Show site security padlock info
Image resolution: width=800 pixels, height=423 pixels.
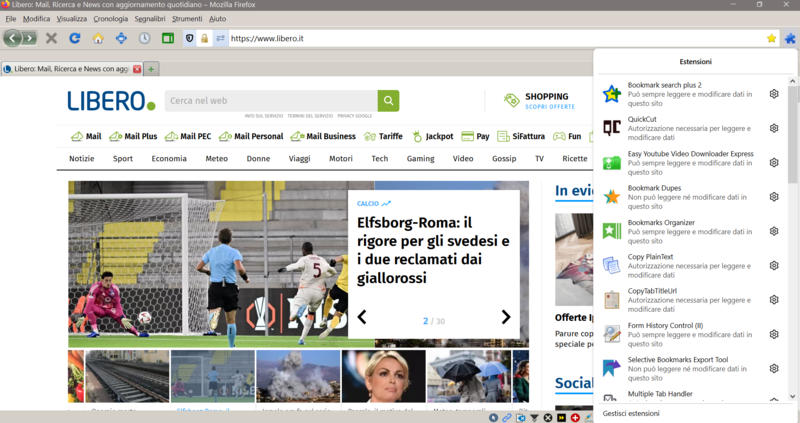click(x=205, y=38)
